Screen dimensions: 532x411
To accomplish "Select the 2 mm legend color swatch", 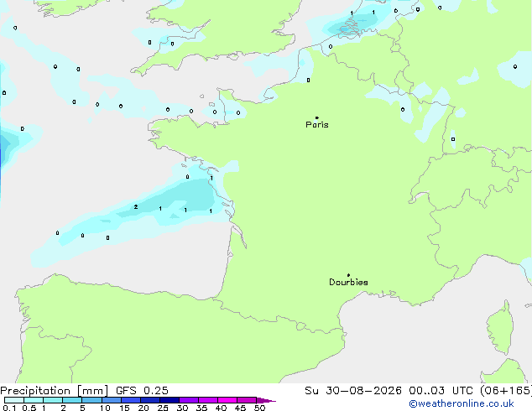I will pyautogui.click(x=72, y=400).
